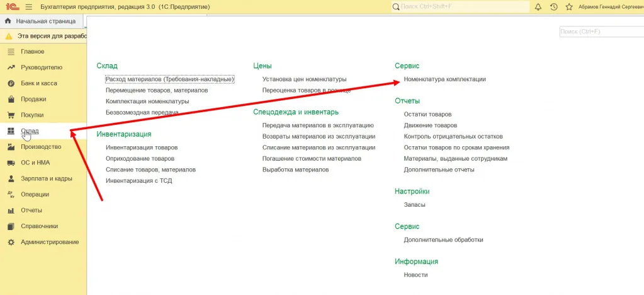Select Главное in the sidebar
The image size is (644, 295).
33,52
